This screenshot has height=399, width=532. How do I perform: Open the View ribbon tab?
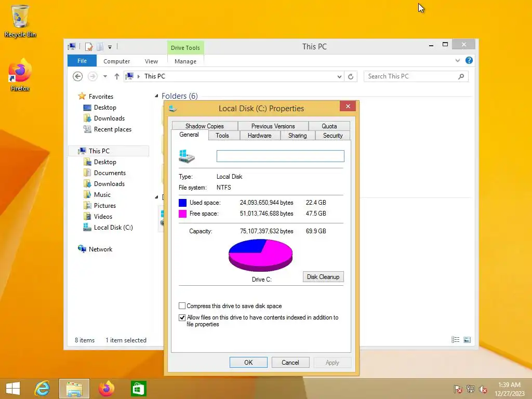coord(151,61)
